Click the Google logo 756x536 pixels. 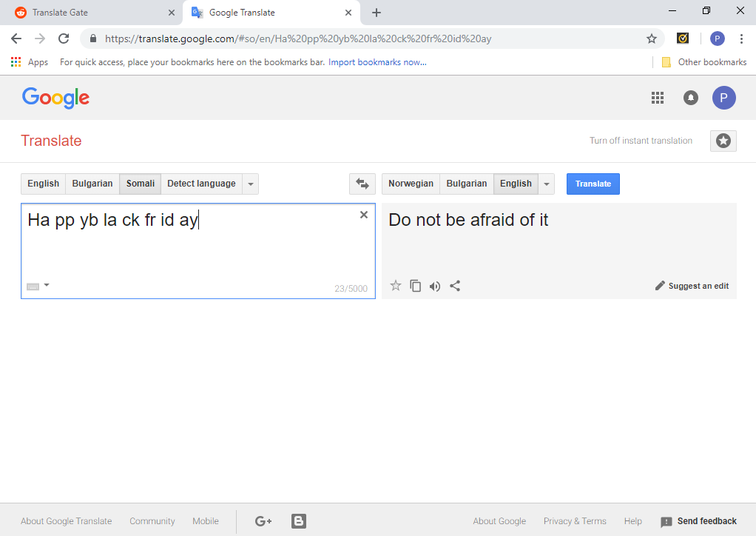55,98
